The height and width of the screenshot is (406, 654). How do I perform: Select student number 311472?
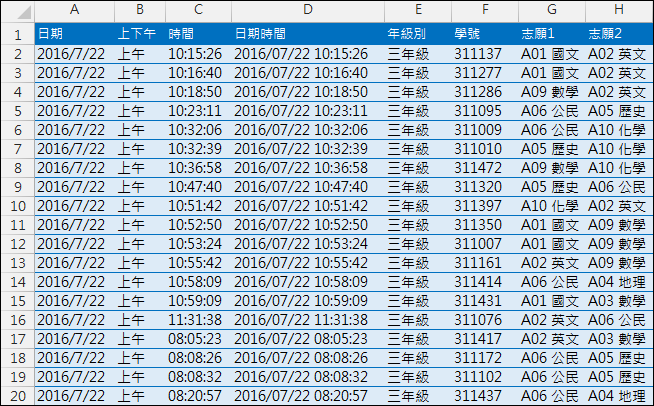coord(485,168)
